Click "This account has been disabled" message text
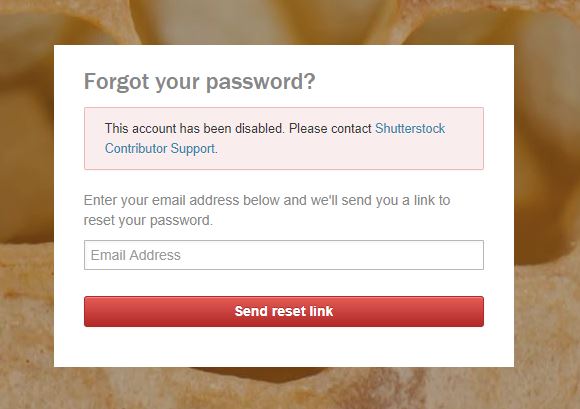 click(194, 129)
